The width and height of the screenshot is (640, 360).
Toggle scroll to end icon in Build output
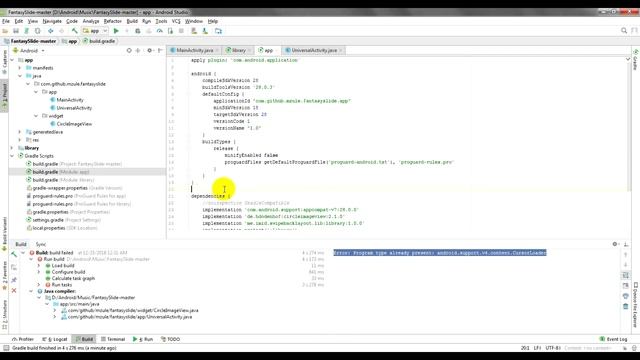click(626, 286)
